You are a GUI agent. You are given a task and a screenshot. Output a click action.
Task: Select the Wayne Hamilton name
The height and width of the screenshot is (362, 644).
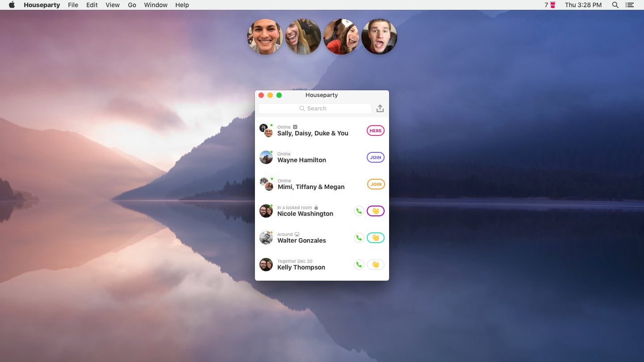301,160
